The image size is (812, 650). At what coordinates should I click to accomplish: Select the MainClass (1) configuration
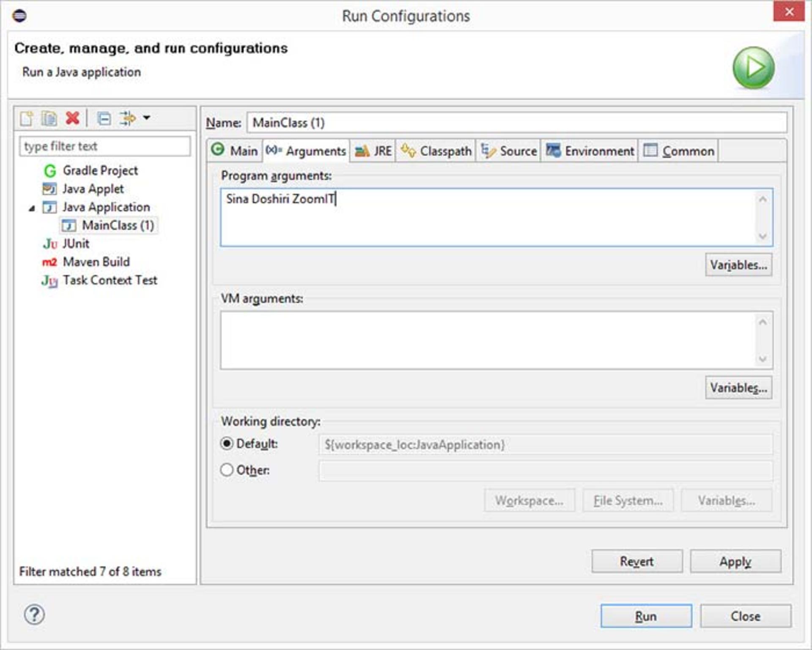118,226
